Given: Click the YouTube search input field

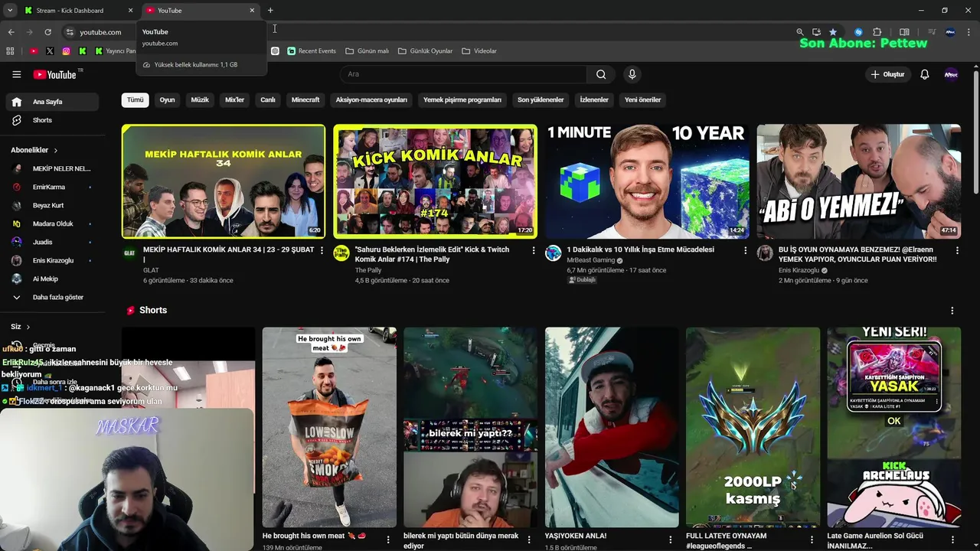Looking at the screenshot, I should click(x=463, y=74).
